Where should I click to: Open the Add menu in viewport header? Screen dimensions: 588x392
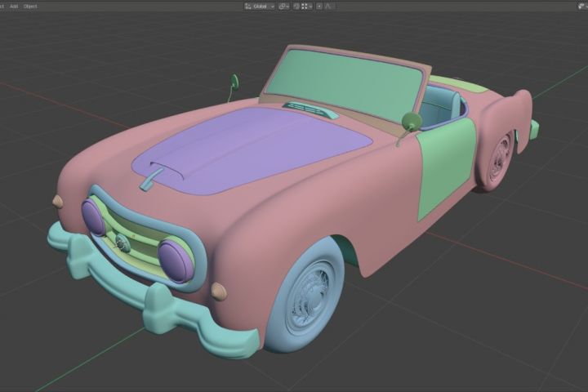point(14,6)
